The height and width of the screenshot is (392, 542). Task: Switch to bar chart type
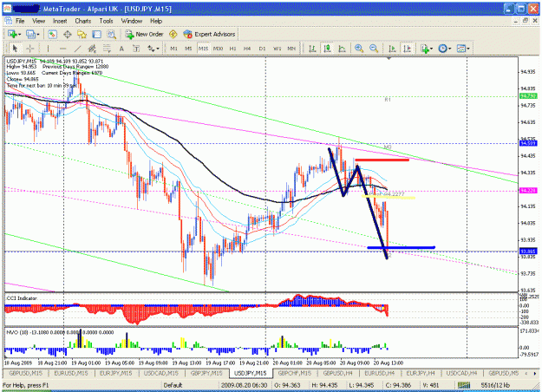(x=312, y=49)
